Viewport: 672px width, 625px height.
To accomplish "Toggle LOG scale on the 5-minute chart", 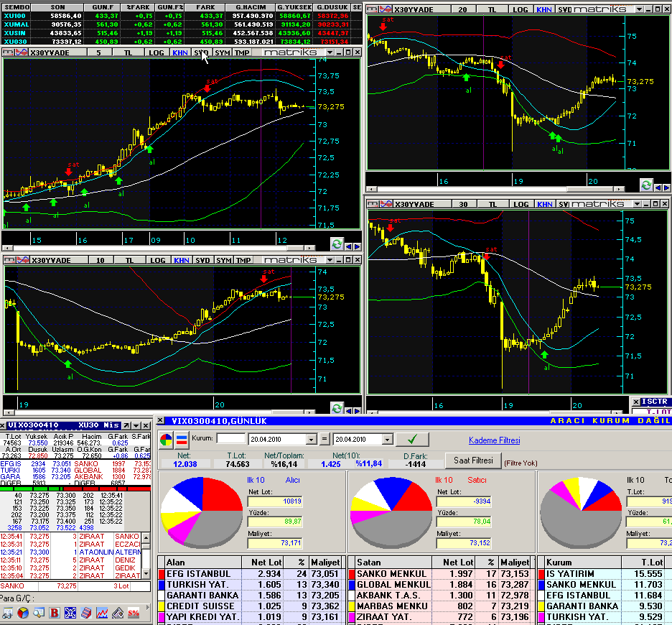I will [156, 52].
